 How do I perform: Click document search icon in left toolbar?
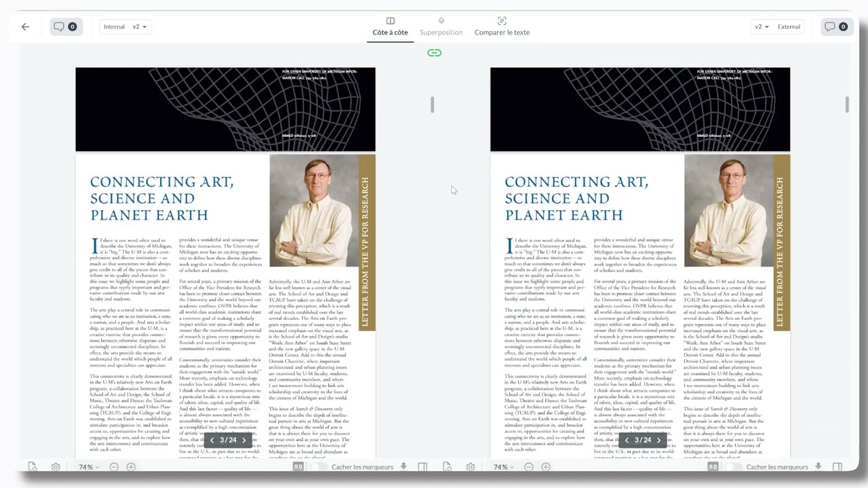click(x=33, y=467)
